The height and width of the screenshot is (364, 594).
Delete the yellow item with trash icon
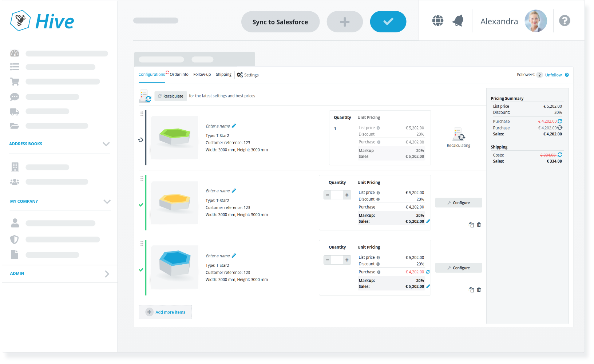point(479,225)
